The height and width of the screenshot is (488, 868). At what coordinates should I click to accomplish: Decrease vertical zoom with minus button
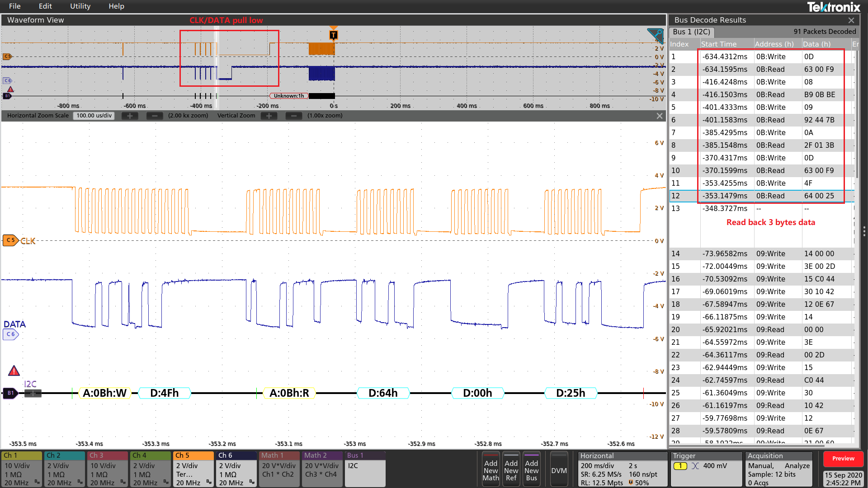(x=294, y=116)
